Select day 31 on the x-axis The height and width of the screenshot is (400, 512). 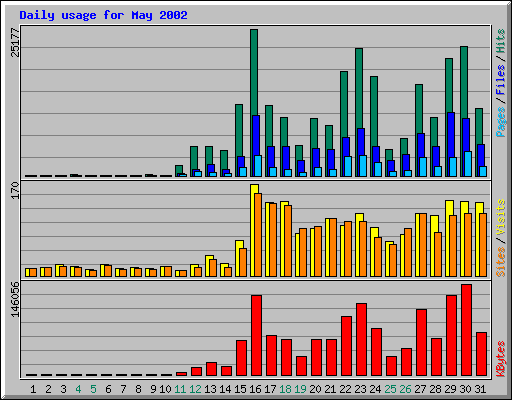tap(480, 389)
